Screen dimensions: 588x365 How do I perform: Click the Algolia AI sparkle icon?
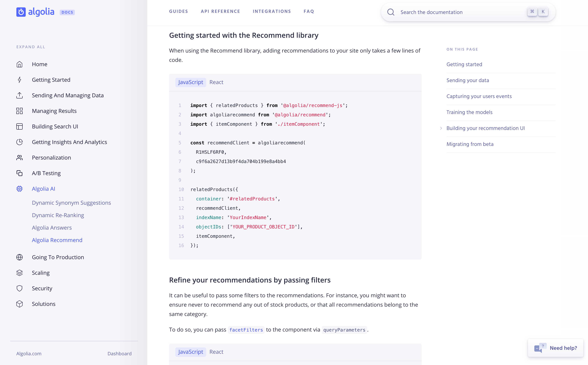20,188
